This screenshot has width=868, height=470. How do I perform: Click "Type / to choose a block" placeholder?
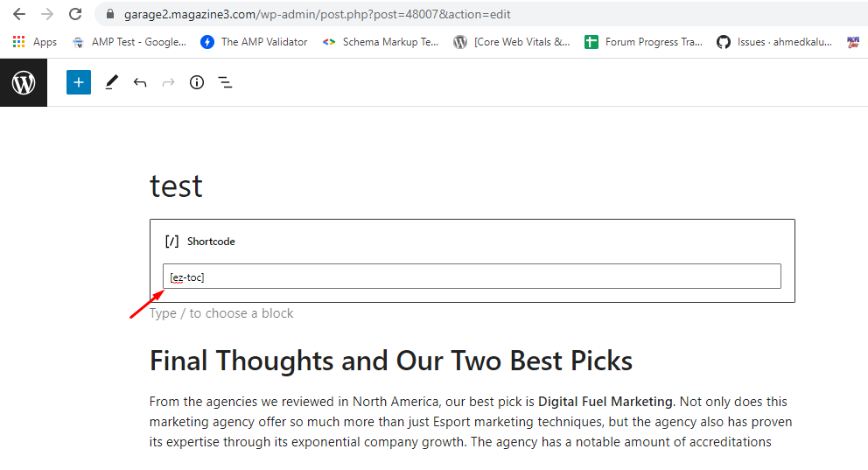[221, 313]
